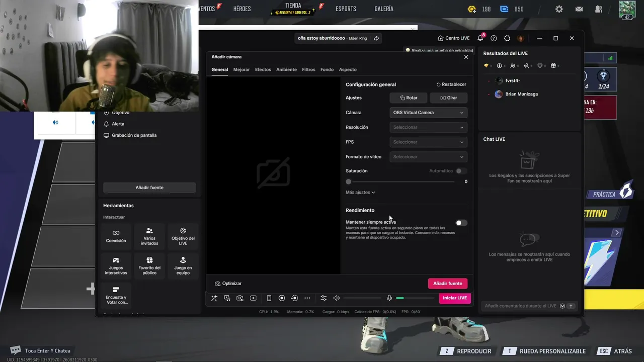Viewport: 644px width, 362px height.
Task: Open the audio mixer sliders icon
Action: 324,298
